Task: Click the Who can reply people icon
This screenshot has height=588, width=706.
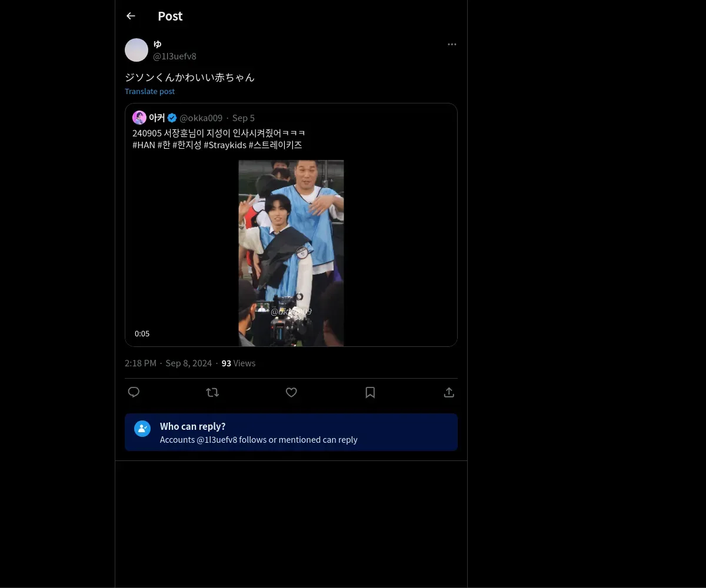Action: coord(142,428)
